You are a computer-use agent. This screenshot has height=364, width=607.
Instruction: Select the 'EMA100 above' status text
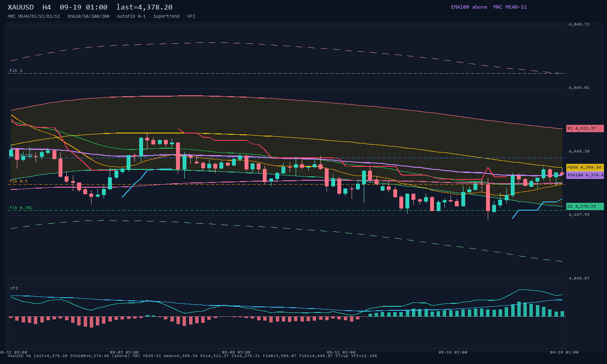click(469, 7)
